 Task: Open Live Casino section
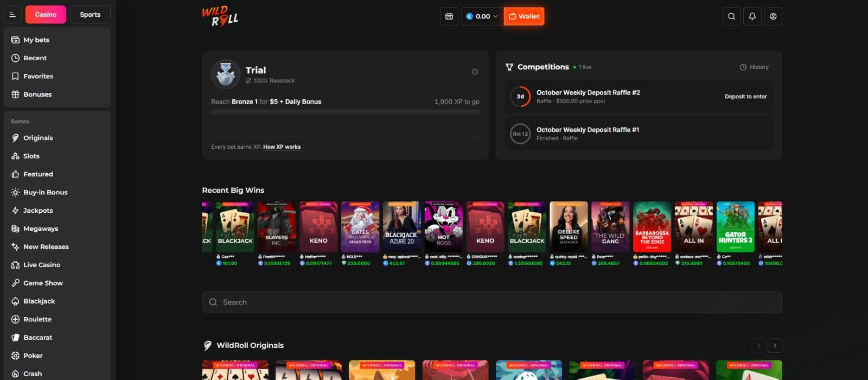pyautogui.click(x=57, y=265)
